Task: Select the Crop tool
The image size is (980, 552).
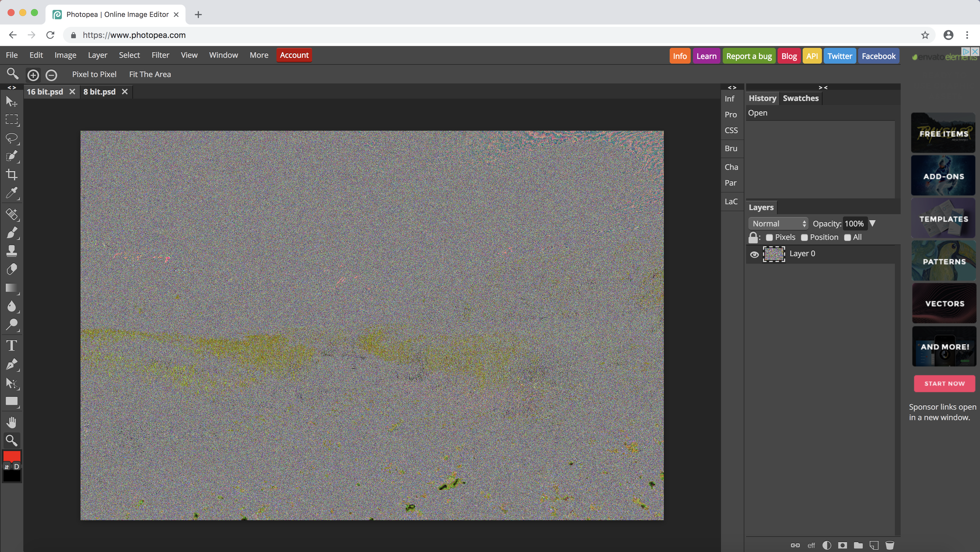Action: [12, 175]
